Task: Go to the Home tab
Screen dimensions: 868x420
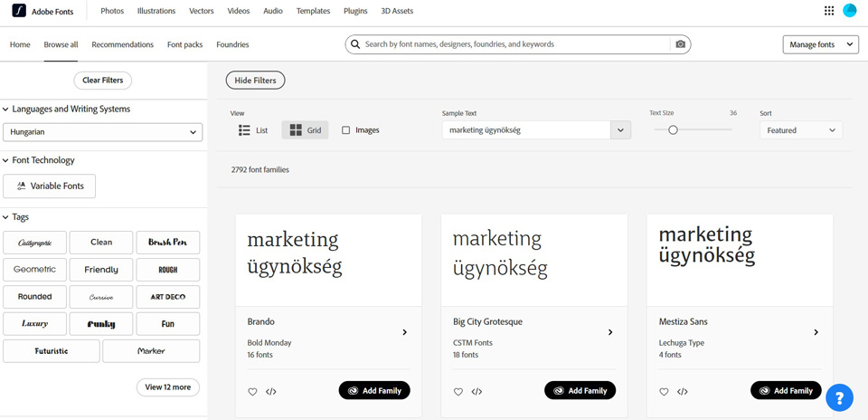Action: [20, 44]
